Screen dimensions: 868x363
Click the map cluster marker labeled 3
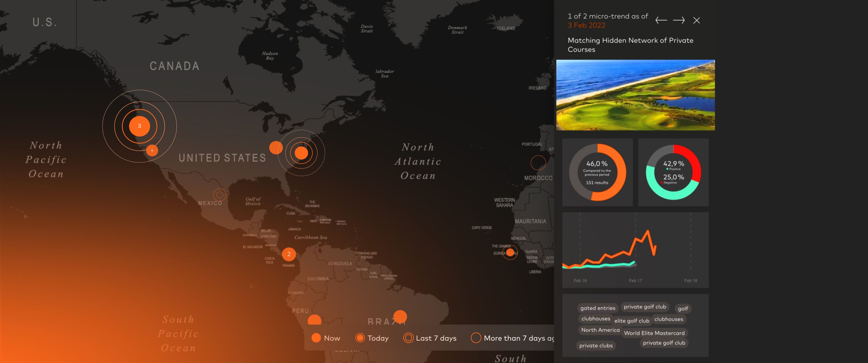point(140,126)
